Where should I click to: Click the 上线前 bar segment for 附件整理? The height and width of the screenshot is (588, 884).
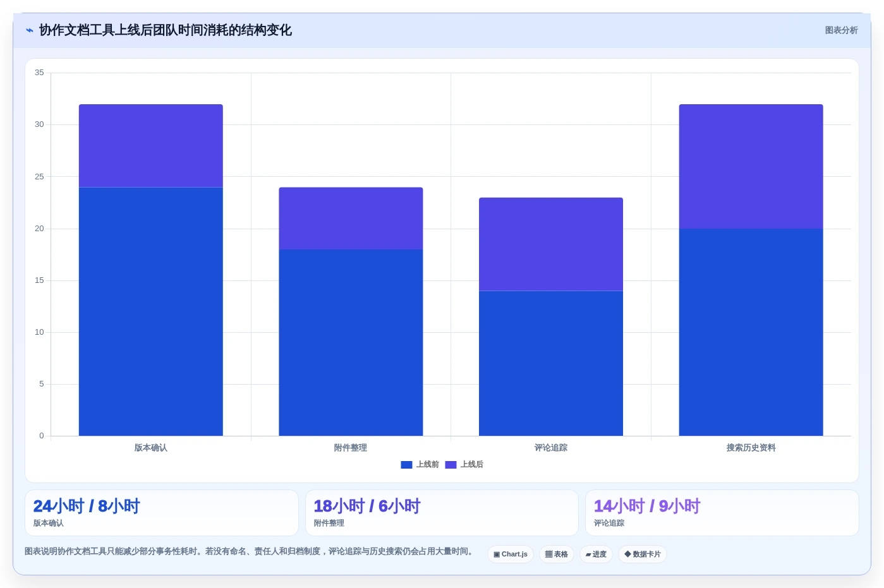[x=351, y=342]
